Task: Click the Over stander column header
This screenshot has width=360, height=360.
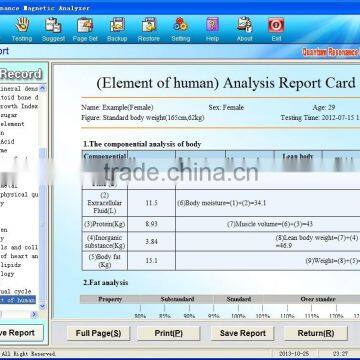Action: 318,299
